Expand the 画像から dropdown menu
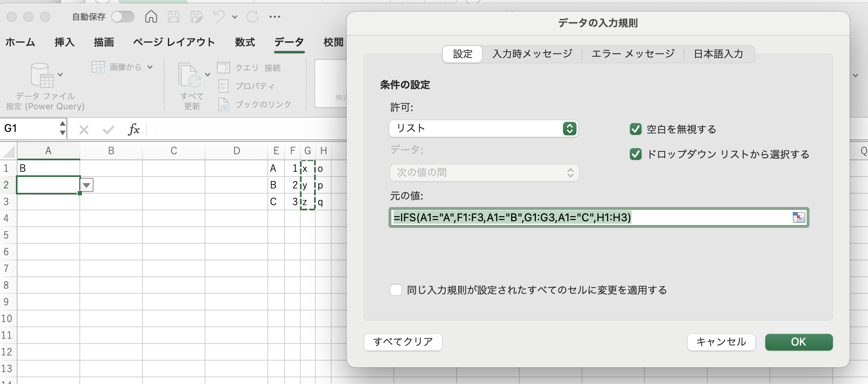The height and width of the screenshot is (384, 868). pos(150,67)
